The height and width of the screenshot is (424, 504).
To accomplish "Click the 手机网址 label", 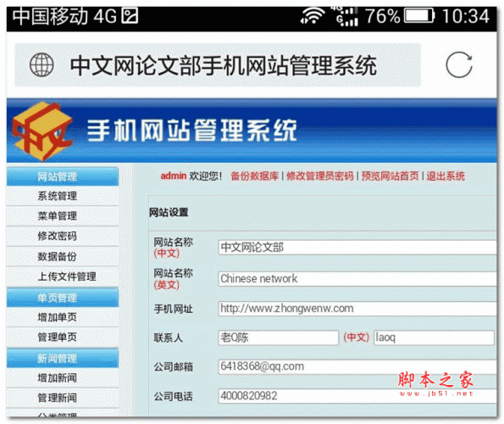I will coord(174,310).
